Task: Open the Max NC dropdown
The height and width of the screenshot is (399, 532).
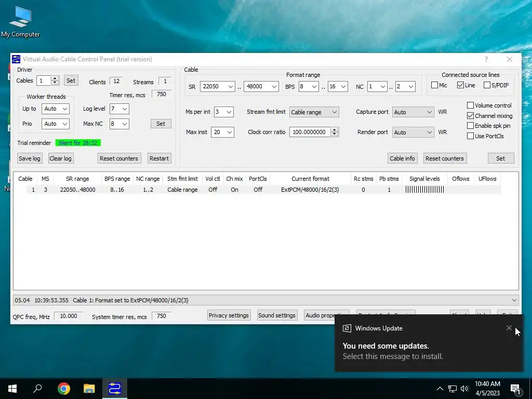Action: tap(119, 124)
